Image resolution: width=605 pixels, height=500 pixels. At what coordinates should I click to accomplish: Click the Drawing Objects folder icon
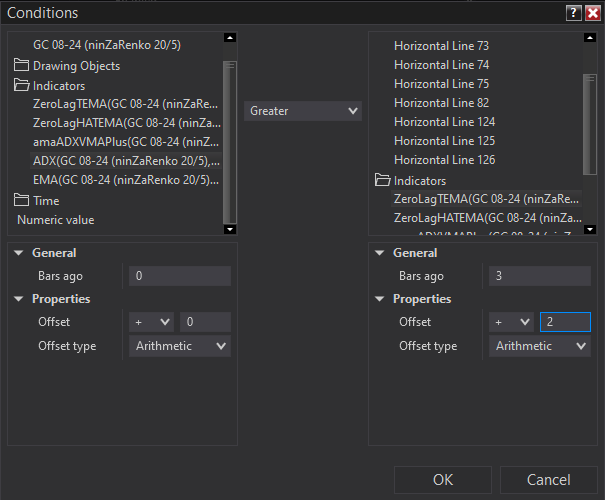pyautogui.click(x=22, y=66)
